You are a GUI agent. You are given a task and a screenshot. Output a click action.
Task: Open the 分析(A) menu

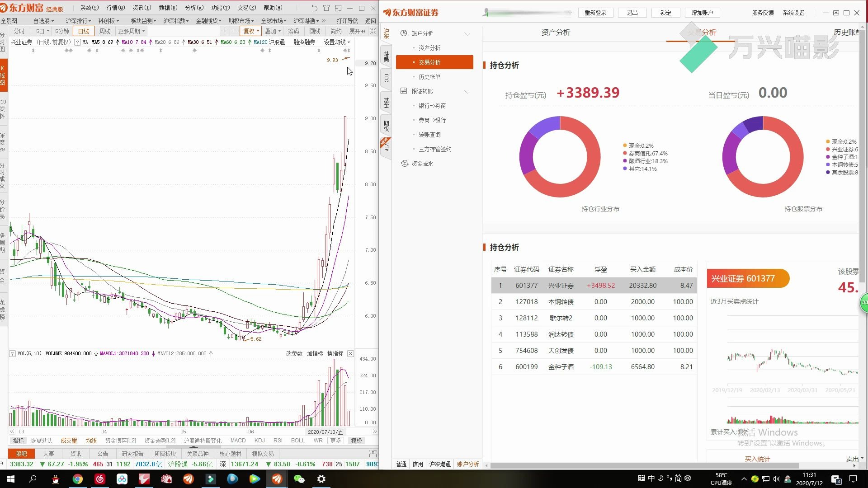(x=194, y=8)
